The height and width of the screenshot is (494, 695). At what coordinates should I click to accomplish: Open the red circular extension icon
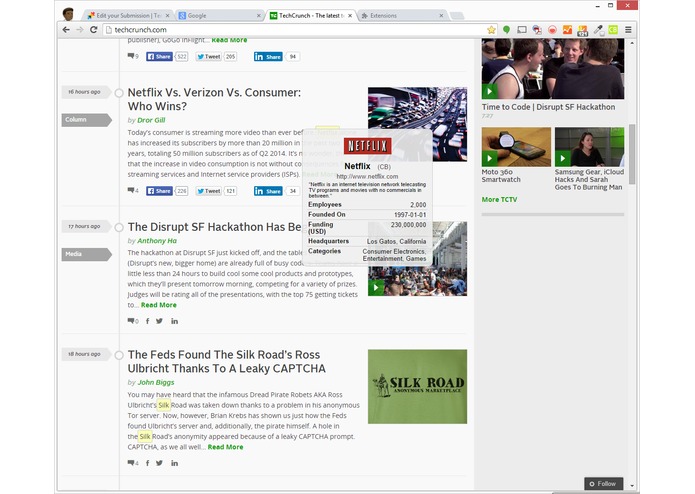pos(552,30)
